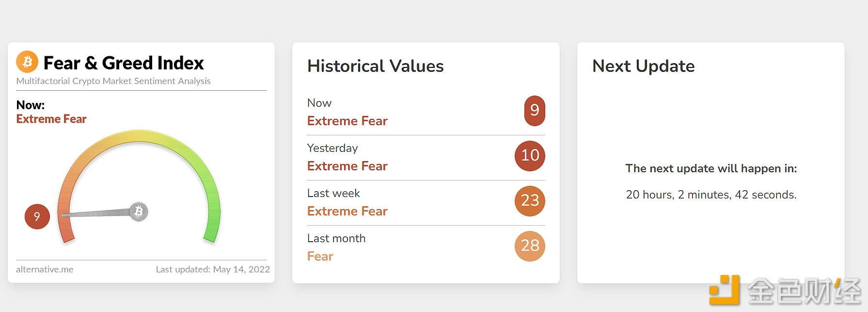Click the Last week row label

(333, 193)
